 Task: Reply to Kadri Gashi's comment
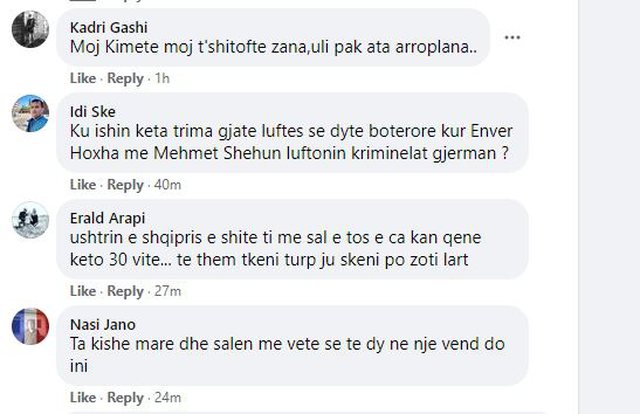[x=125, y=78]
